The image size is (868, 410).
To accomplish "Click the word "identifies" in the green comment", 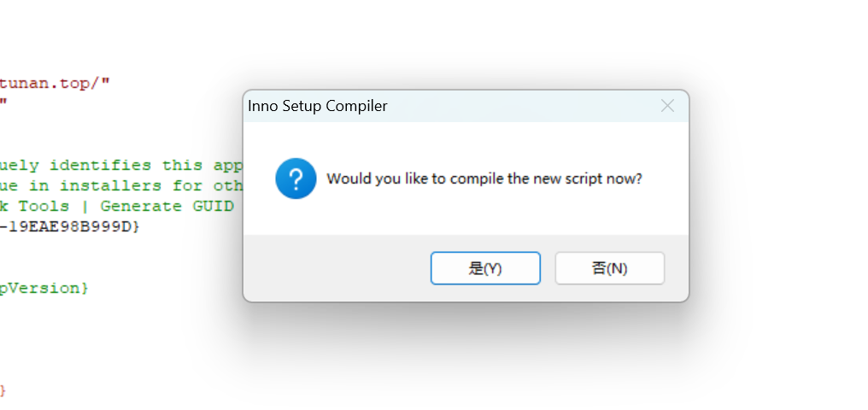I will click(97, 165).
